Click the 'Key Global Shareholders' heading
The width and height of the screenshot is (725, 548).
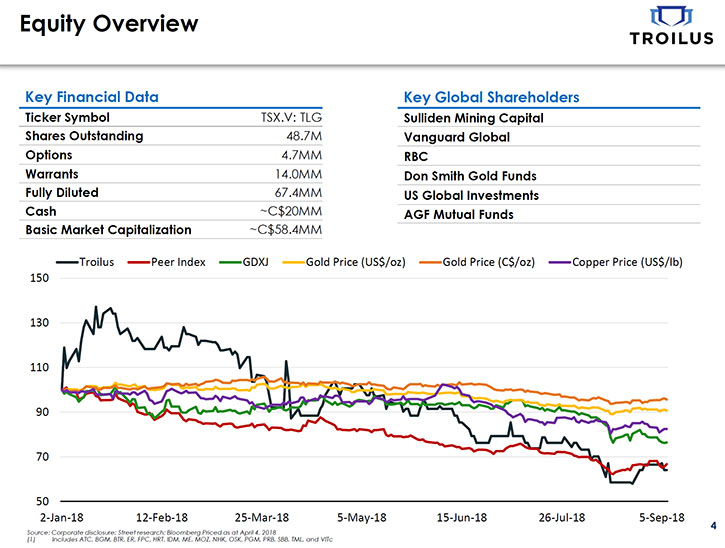click(492, 97)
